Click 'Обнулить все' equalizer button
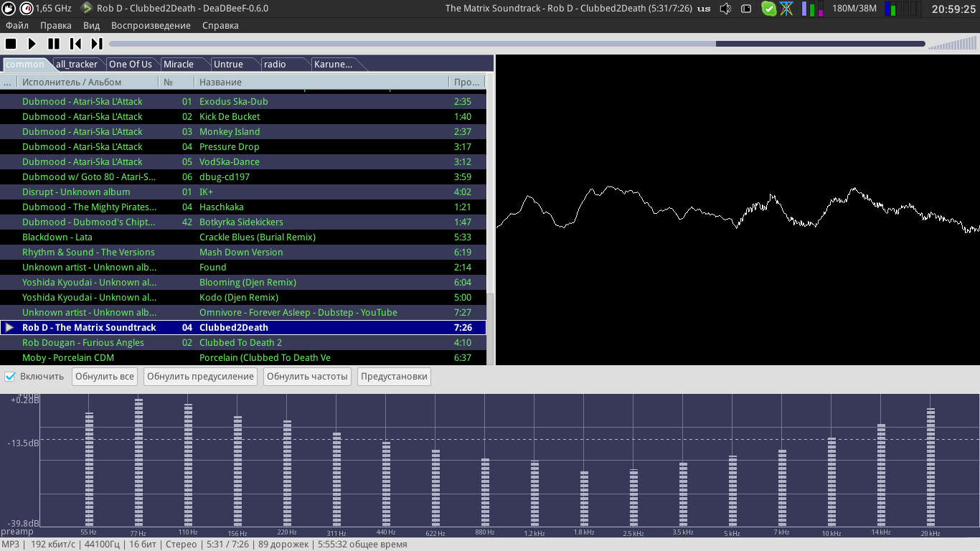Screen dimensions: 980x551 pyautogui.click(x=105, y=377)
